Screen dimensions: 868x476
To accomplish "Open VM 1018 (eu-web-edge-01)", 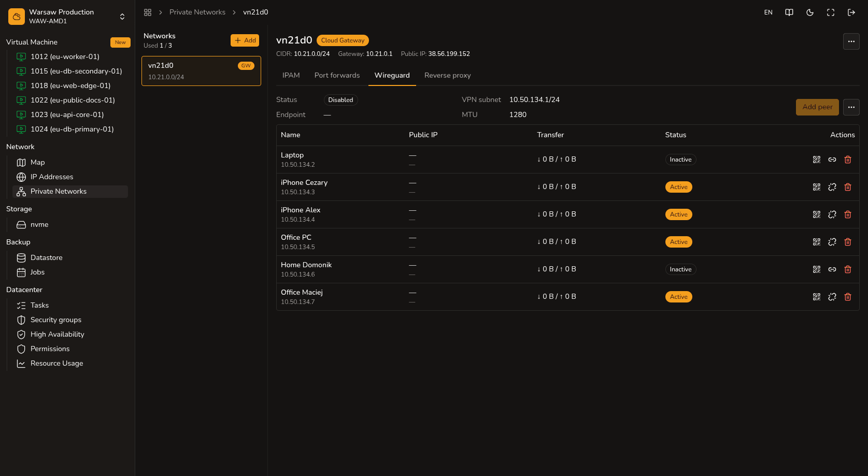I will (70, 85).
